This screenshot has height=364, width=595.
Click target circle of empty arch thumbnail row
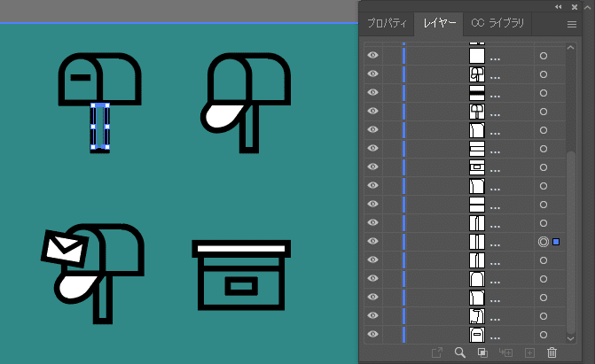click(544, 279)
